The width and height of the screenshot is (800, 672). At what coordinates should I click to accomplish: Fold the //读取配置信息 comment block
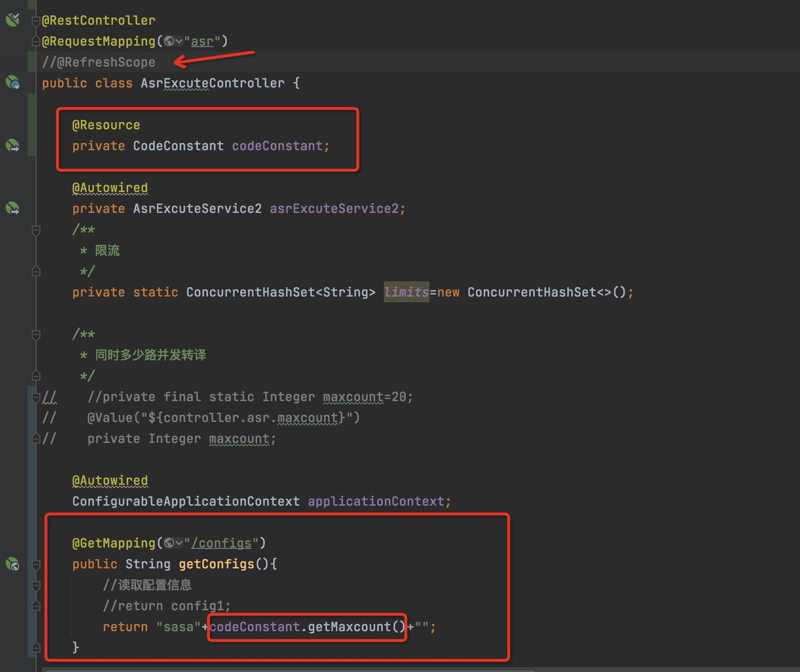pos(36,586)
